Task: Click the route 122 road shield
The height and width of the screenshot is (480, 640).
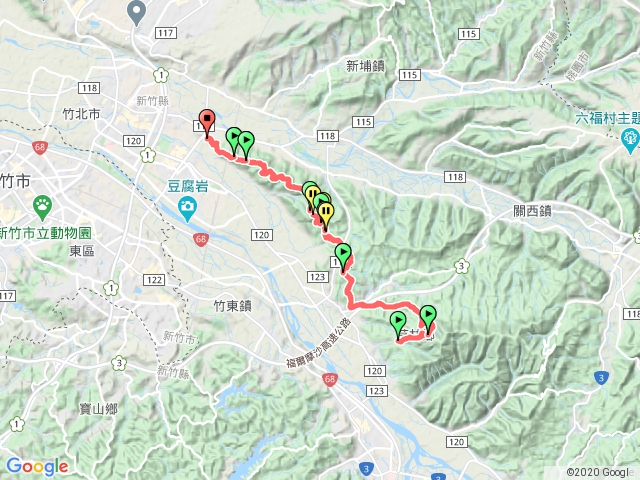Action: [x=154, y=280]
